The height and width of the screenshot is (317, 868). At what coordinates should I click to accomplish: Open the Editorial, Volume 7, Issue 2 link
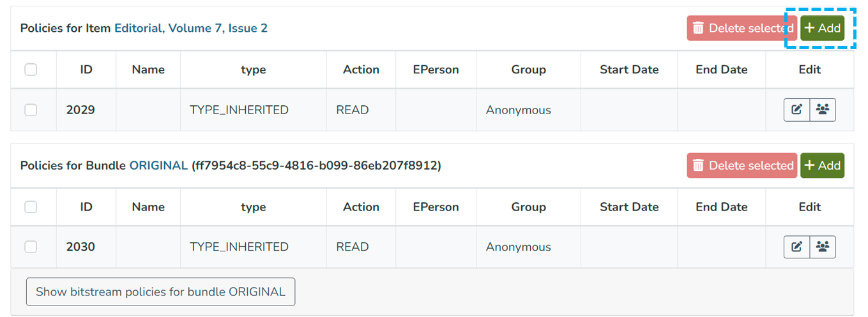(191, 28)
